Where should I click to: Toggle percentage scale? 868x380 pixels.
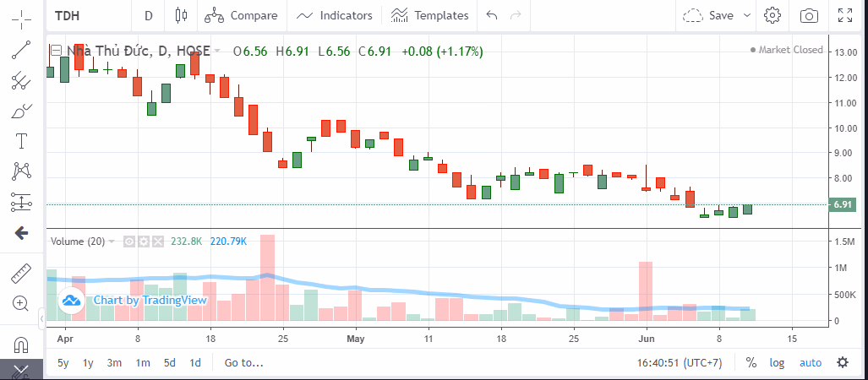(751, 363)
